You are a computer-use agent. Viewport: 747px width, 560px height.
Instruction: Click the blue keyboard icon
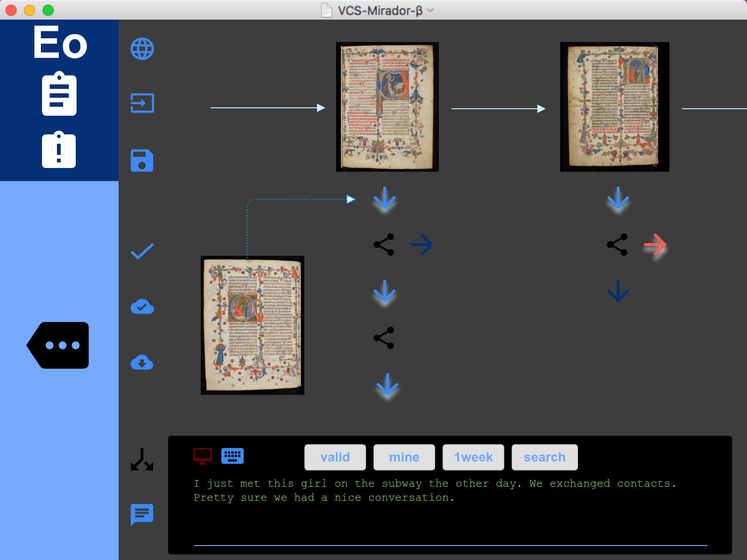coord(233,455)
